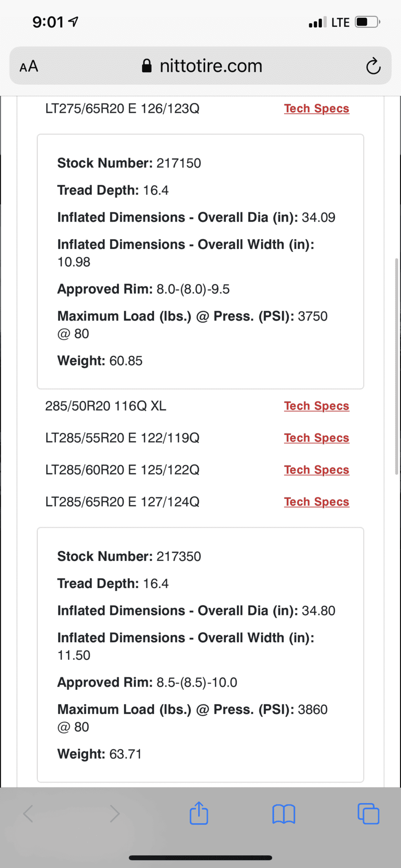
Task: Tap the nittotire.com address field
Action: coord(211,66)
